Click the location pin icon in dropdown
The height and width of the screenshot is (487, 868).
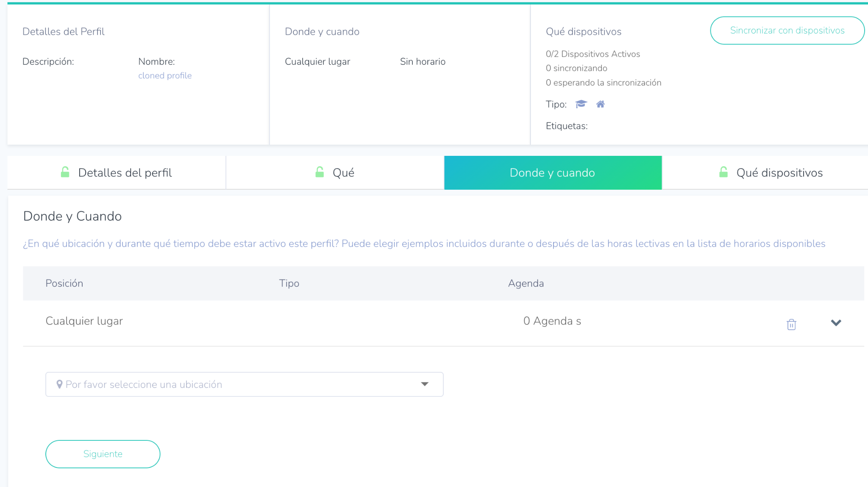(x=59, y=384)
